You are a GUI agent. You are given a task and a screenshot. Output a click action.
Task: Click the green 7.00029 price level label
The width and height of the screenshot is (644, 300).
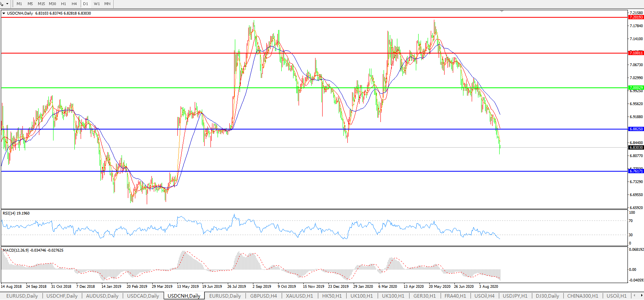click(x=636, y=88)
